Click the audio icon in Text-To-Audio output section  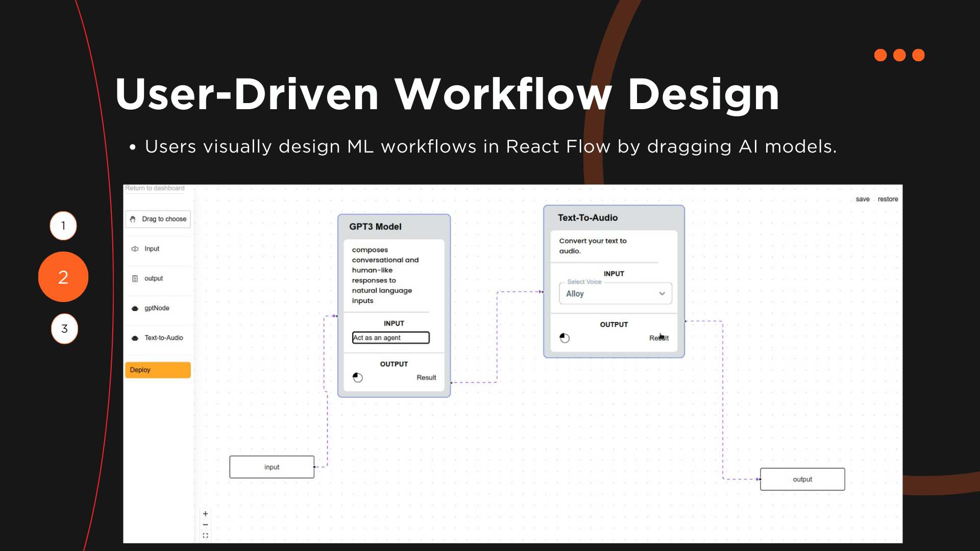(565, 338)
